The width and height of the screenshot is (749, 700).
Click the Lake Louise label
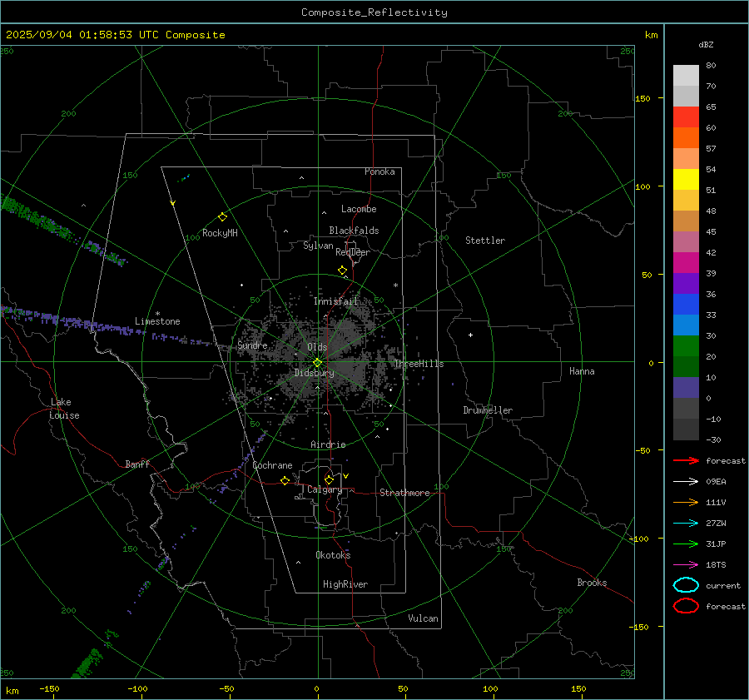tap(64, 409)
